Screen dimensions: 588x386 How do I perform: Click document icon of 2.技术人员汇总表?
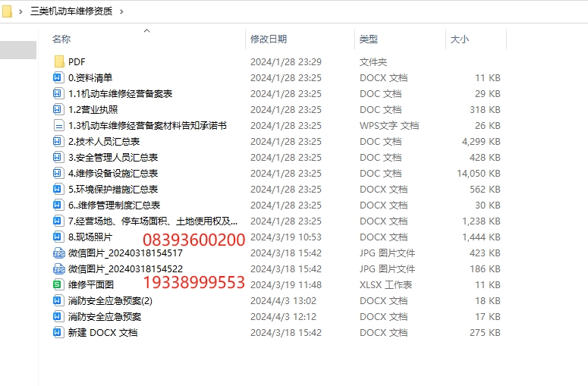pyautogui.click(x=58, y=141)
